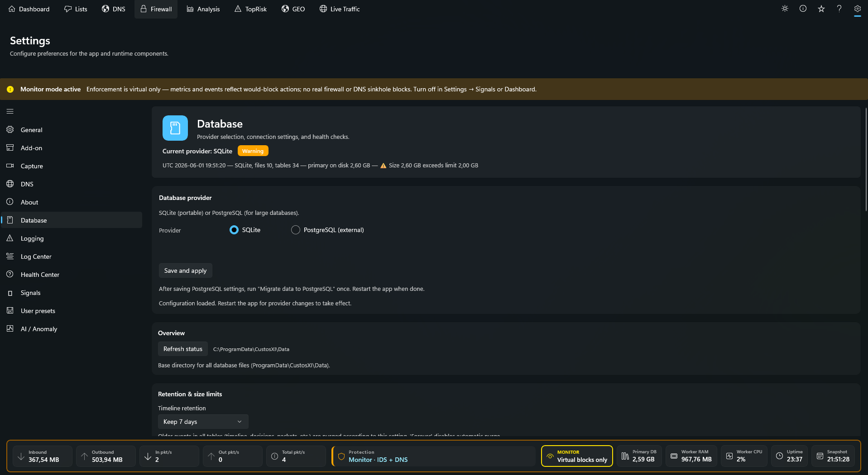The width and height of the screenshot is (868, 475).
Task: Click Monitor mode active warning icon
Action: point(10,89)
